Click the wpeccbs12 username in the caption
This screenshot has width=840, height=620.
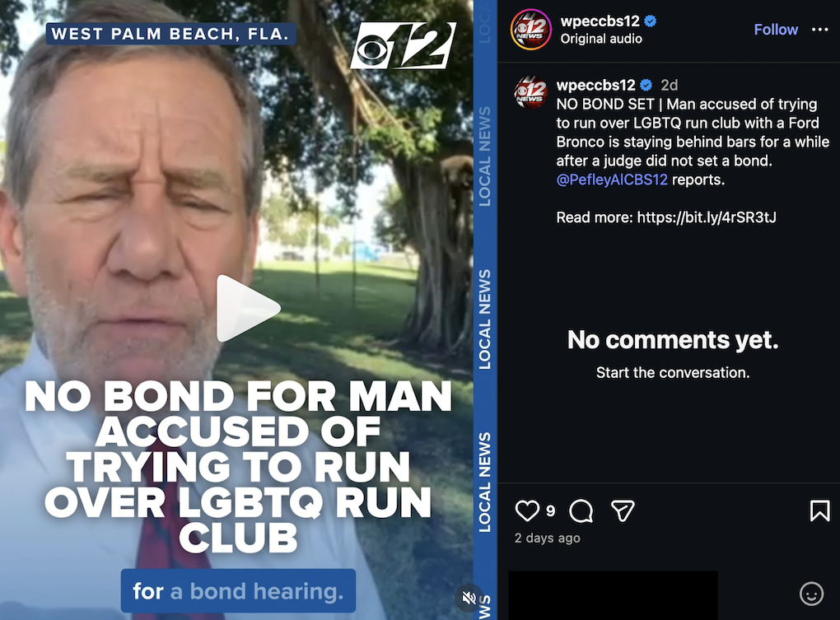coord(595,85)
